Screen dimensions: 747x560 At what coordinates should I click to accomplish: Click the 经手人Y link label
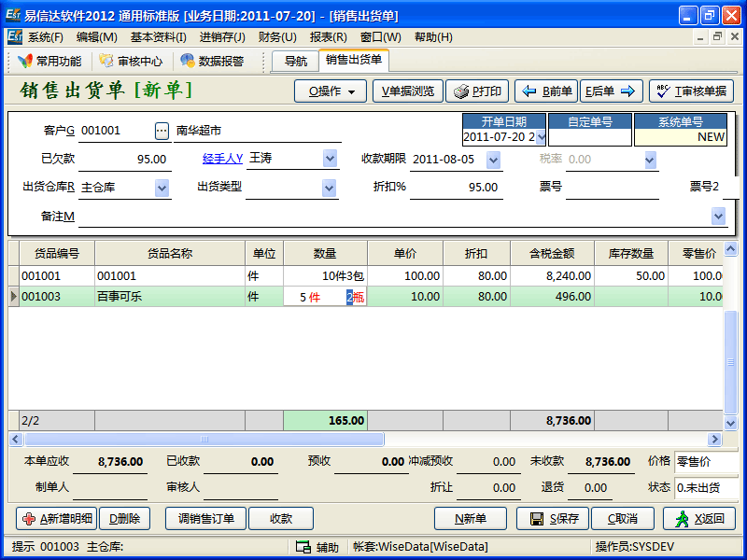point(222,159)
